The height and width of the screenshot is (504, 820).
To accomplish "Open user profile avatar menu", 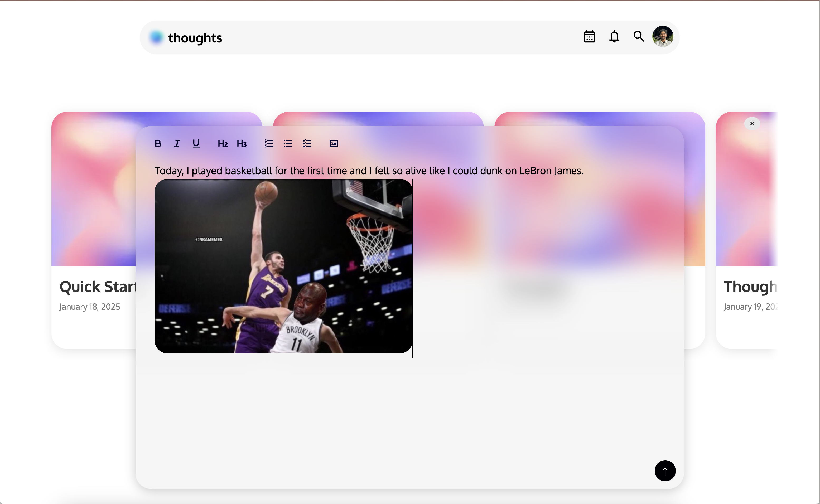I will pos(663,37).
